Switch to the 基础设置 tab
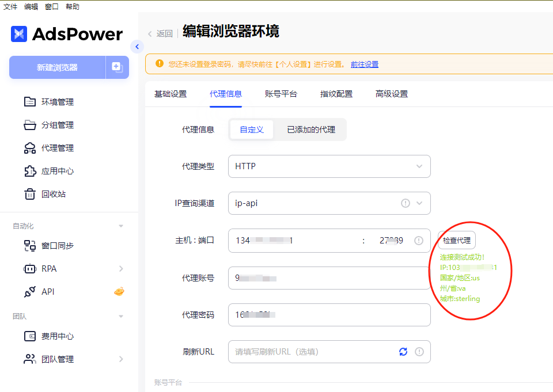Screen dimensions: 553x392 pyautogui.click(x=171, y=94)
